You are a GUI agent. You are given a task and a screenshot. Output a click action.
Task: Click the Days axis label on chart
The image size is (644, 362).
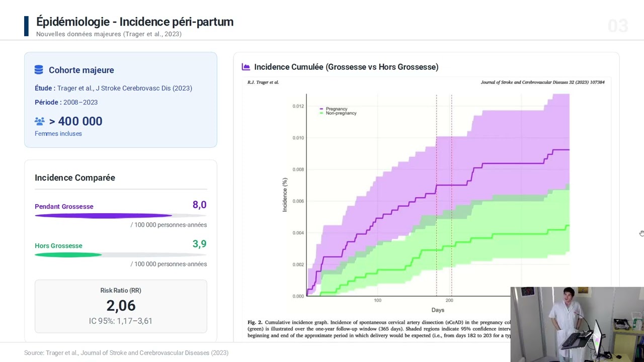pos(438,310)
